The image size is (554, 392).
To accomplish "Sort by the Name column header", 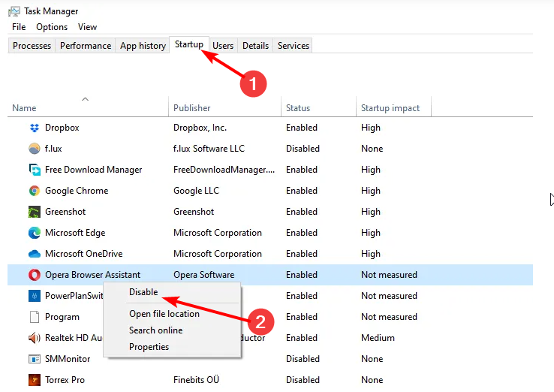I will 88,108.
